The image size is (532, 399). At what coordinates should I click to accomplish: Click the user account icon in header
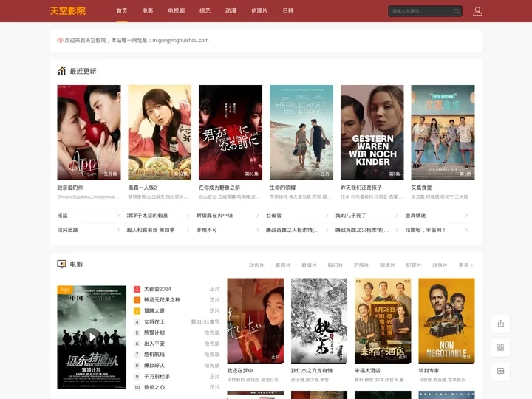coord(477,11)
